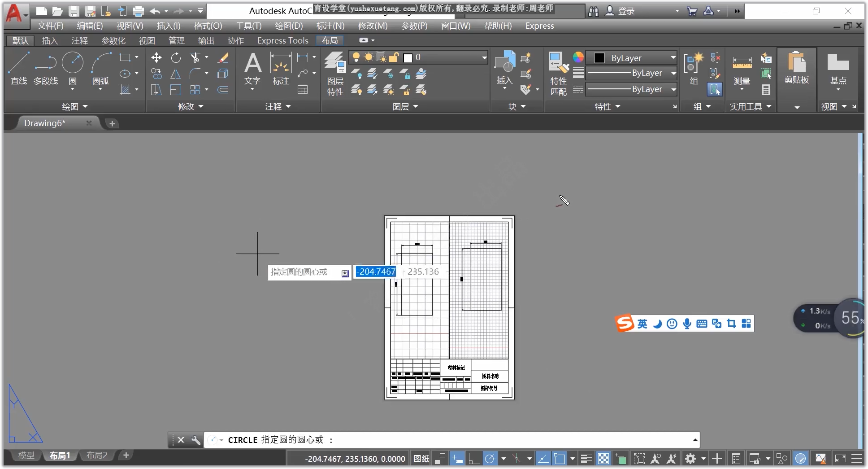Image resolution: width=868 pixels, height=469 pixels.
Task: Click the Insert block (插入) icon
Action: [x=504, y=68]
